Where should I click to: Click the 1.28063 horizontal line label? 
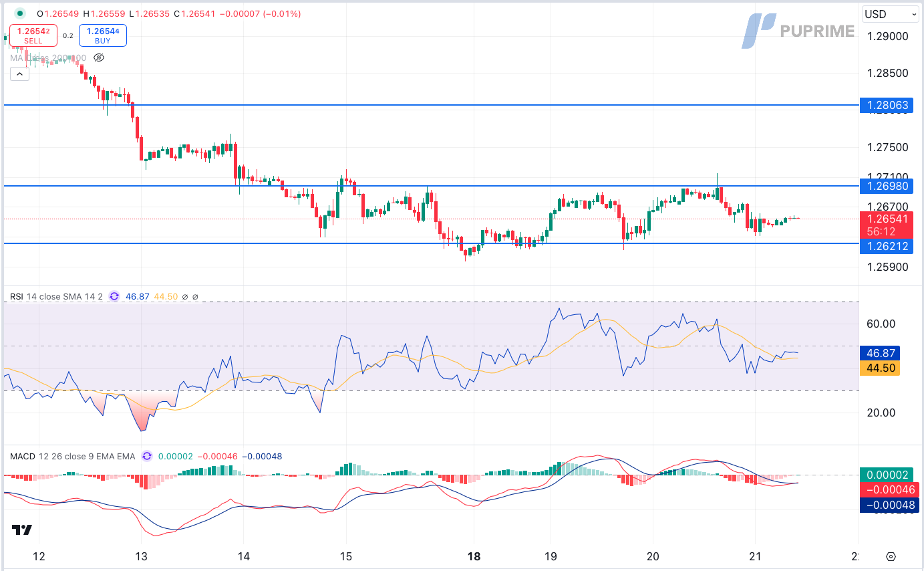887,106
